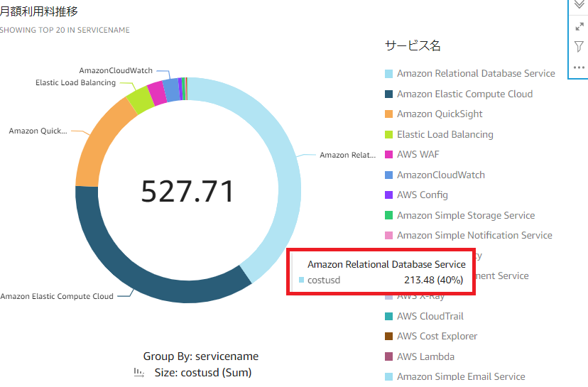The image size is (588, 387).
Task: Click the Amazon Elastic Compute Cloud chart label
Action: coord(57,296)
